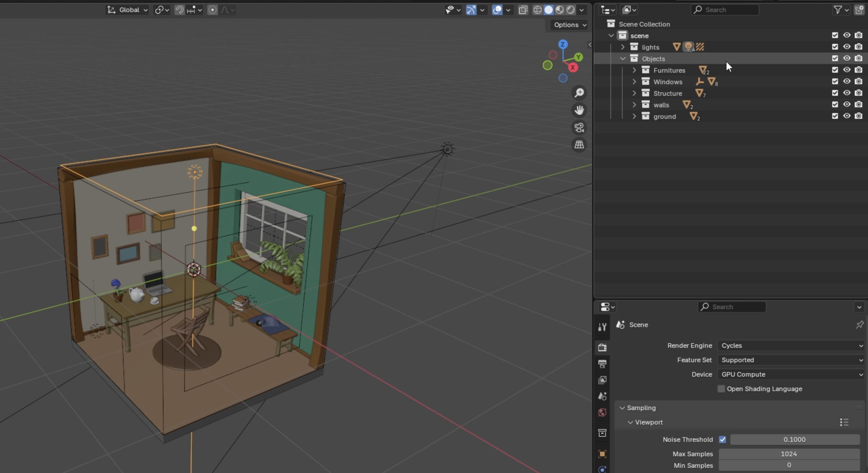Enable rendered viewport shading mode
Screen dimensions: 868x473
point(571,10)
